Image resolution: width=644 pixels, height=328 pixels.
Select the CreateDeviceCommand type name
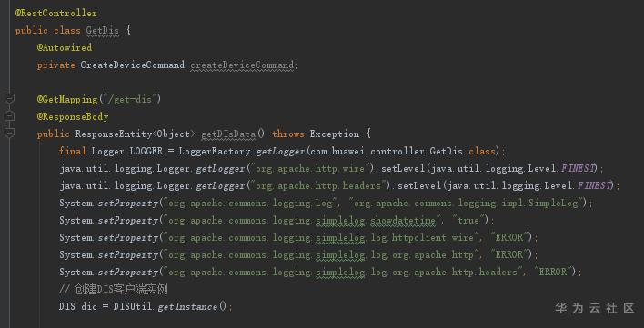point(132,65)
